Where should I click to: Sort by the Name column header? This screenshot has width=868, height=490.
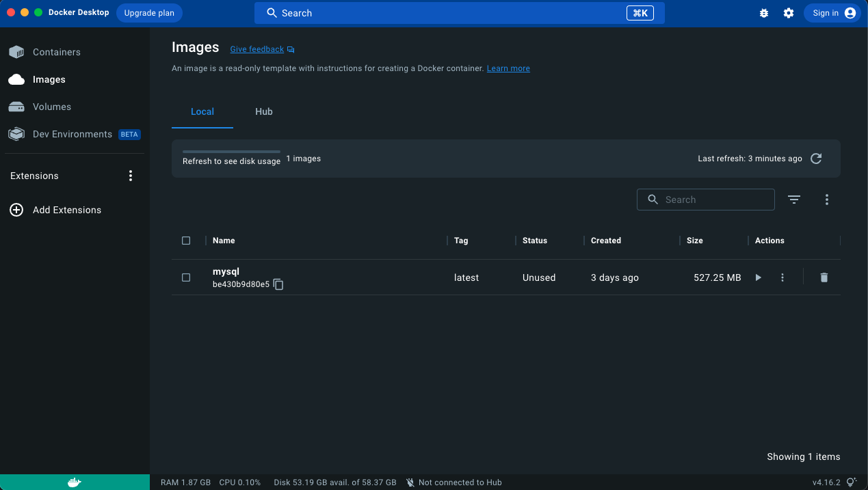tap(224, 241)
